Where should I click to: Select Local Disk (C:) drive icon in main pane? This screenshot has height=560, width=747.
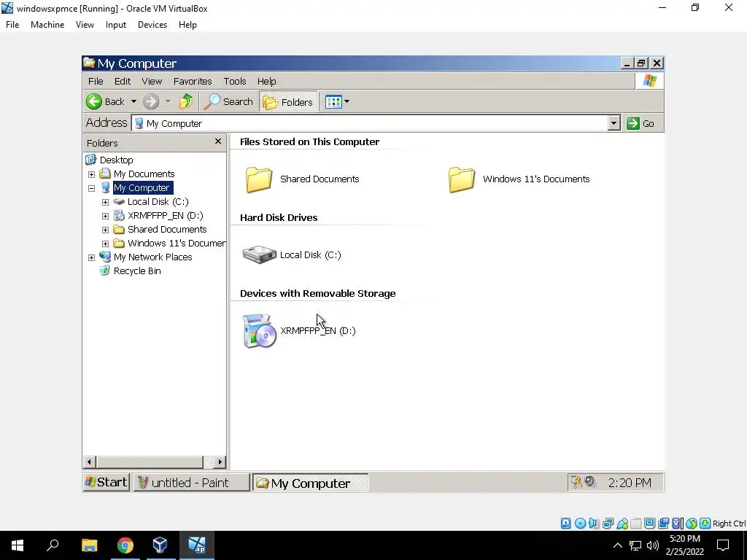[x=259, y=254]
